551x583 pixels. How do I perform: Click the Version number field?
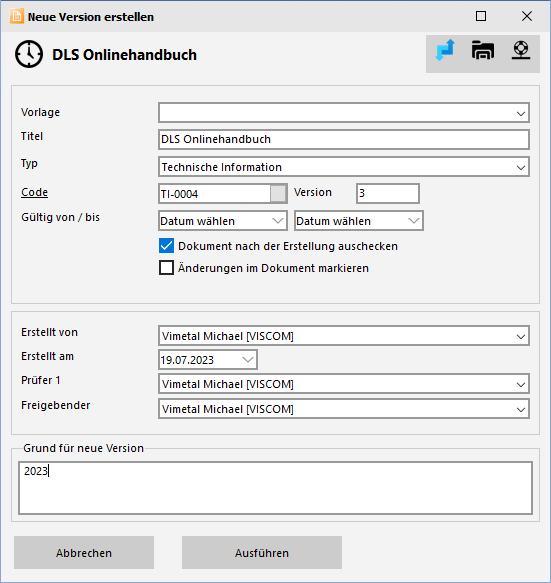[x=388, y=193]
